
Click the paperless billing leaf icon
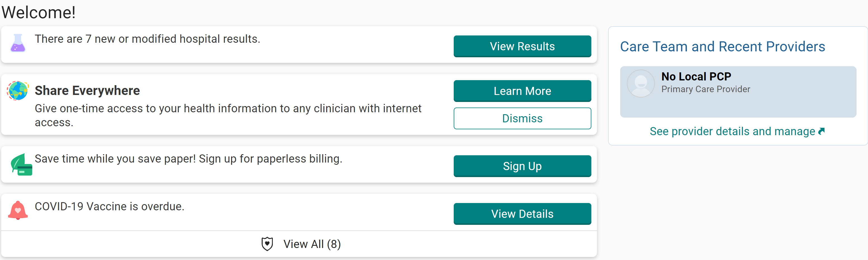(x=21, y=164)
